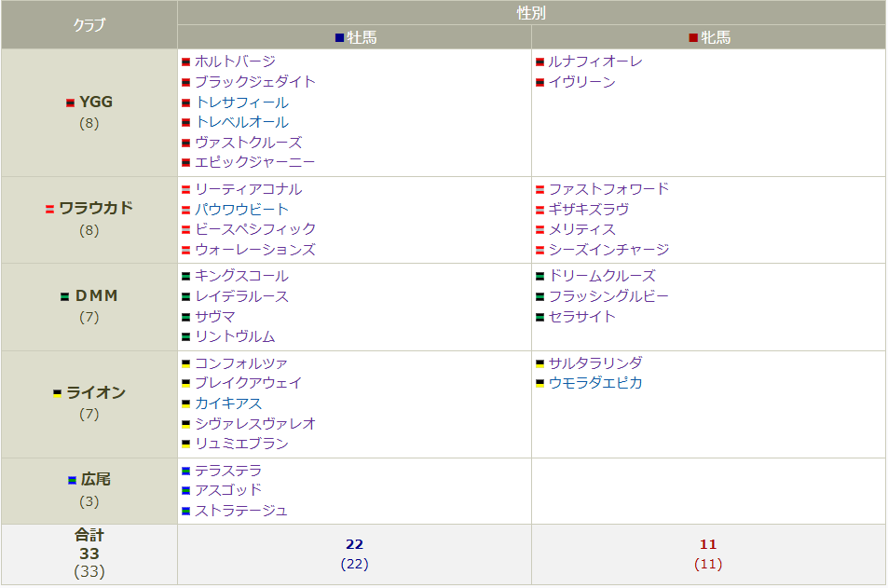Open the イヴリーン horse link
The height and width of the screenshot is (588, 888).
tap(581, 82)
